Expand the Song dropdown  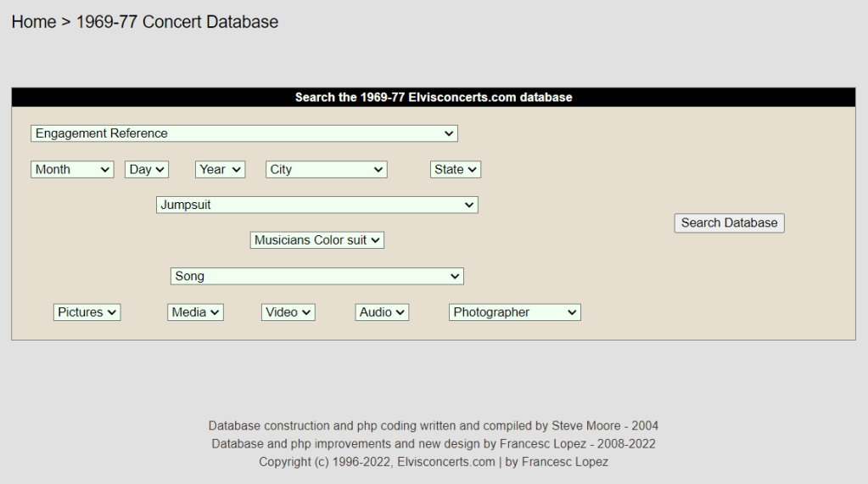tap(316, 276)
